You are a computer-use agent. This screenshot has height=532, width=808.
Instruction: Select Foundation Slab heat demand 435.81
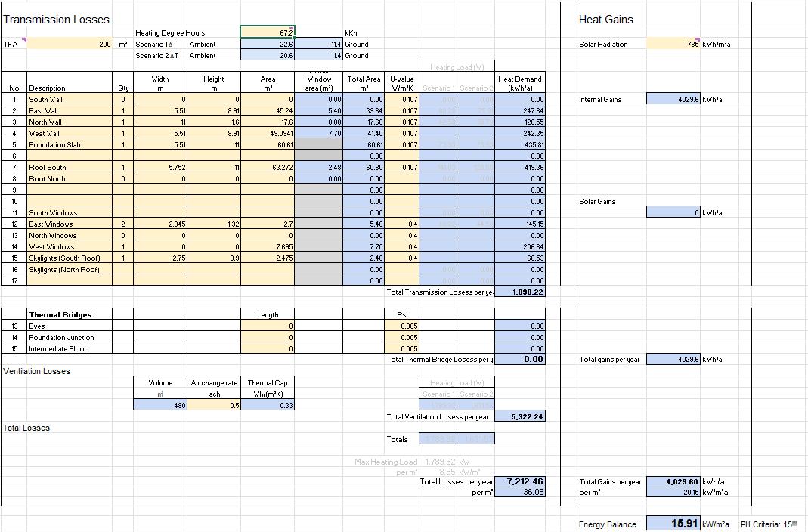tap(520, 145)
